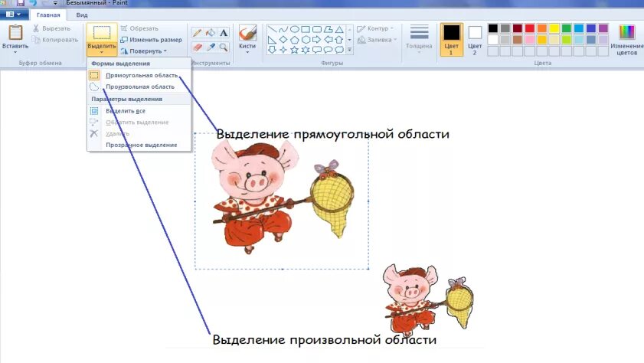Select the rectangle shape

pyautogui.click(x=306, y=30)
